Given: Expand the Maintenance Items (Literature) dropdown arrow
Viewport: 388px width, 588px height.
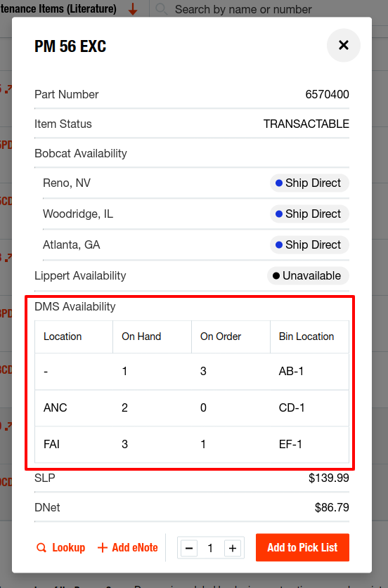Looking at the screenshot, I should (132, 9).
